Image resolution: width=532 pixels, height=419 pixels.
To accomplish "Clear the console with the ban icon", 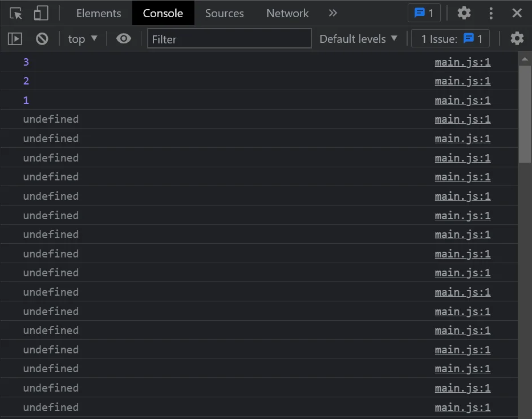I will click(42, 39).
